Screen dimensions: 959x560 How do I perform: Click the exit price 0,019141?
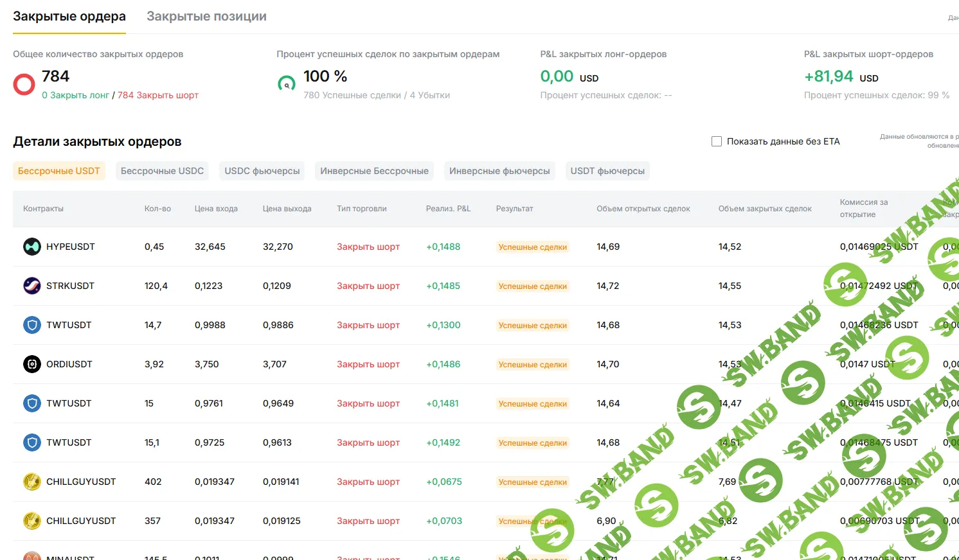281,482
